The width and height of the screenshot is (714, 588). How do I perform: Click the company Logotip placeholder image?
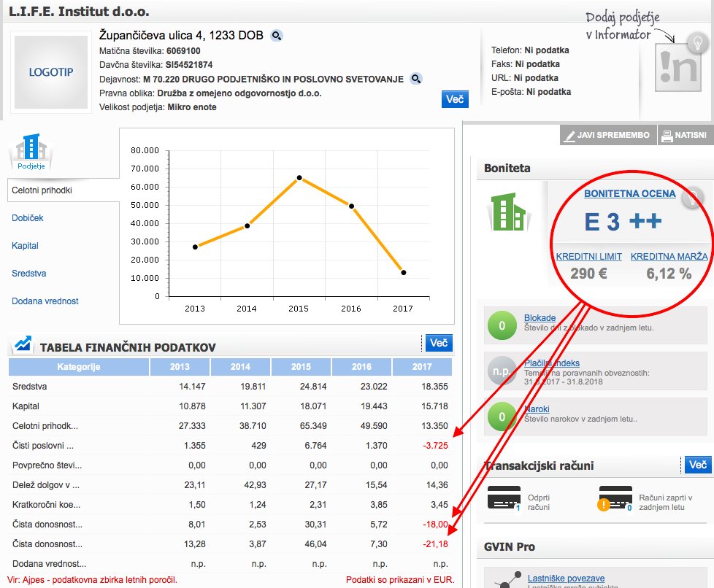pyautogui.click(x=50, y=72)
